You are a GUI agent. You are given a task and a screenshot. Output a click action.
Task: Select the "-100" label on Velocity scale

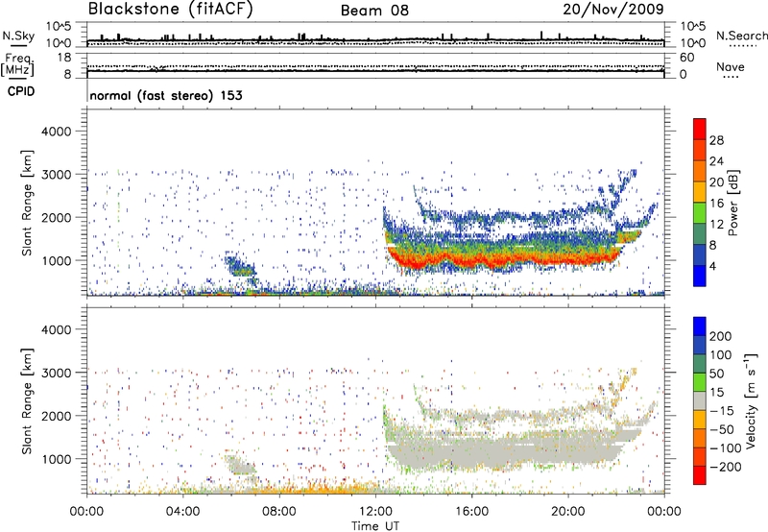[726, 448]
